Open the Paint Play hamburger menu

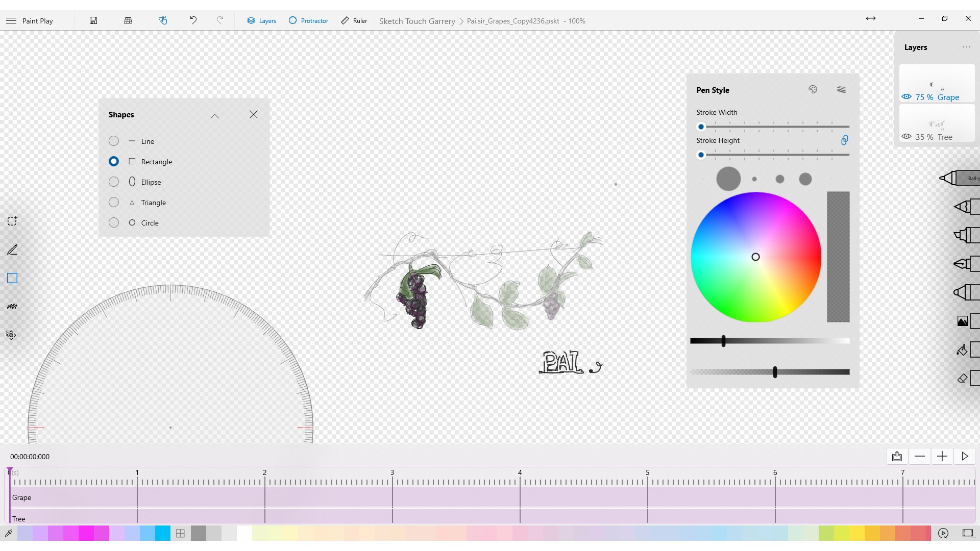click(x=11, y=21)
